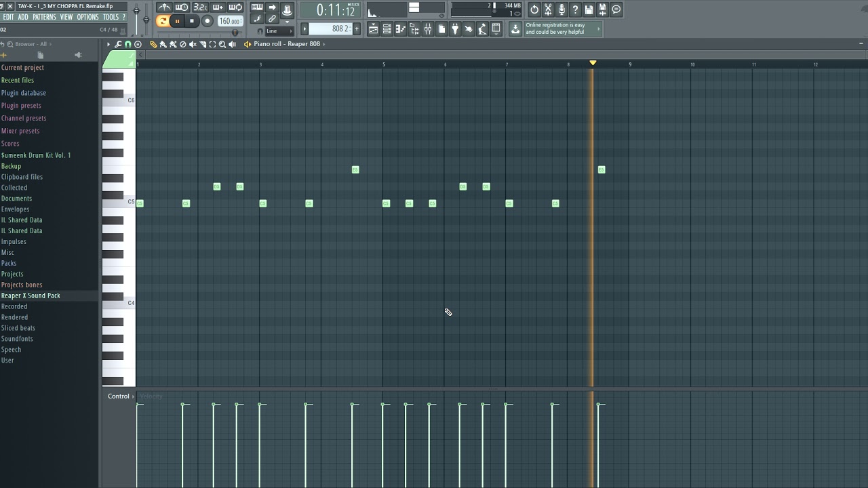Adjust the master pitch slider
868x488 pixels.
146,19
